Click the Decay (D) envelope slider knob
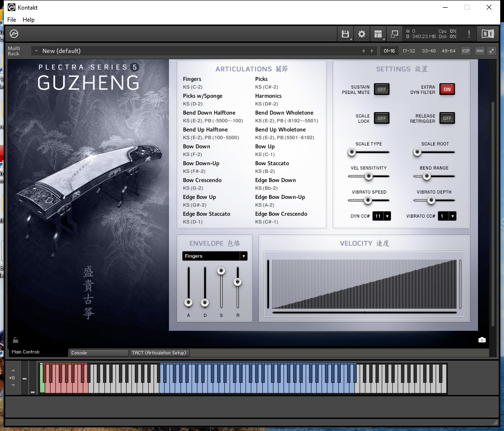Image resolution: width=504 pixels, height=431 pixels. (x=205, y=303)
